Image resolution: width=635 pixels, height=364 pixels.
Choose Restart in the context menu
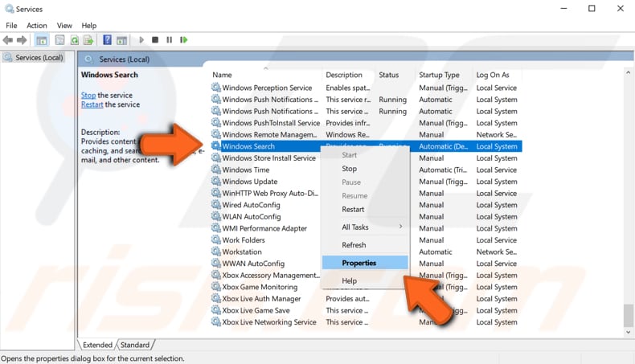coord(353,210)
